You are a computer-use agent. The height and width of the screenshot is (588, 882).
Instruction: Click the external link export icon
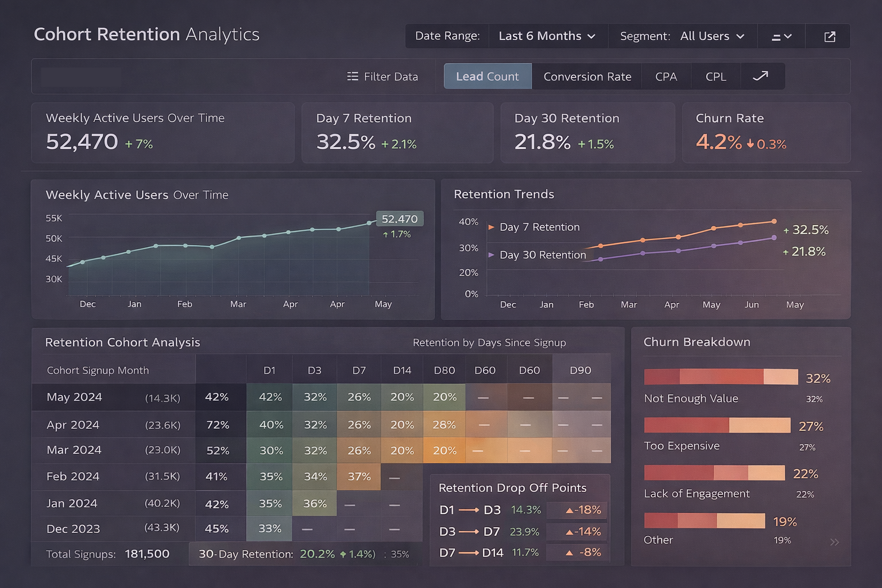[x=829, y=37]
